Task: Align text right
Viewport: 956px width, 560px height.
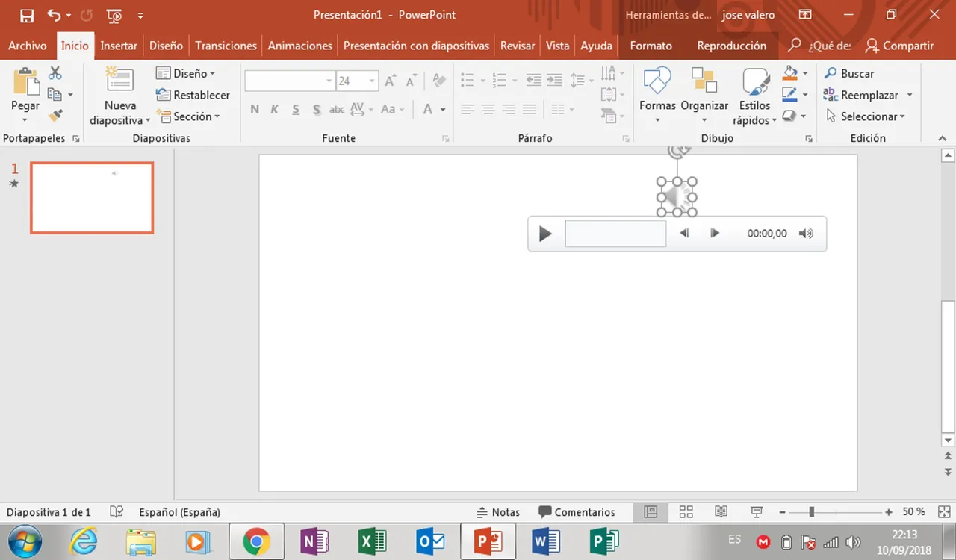Action: pyautogui.click(x=509, y=109)
